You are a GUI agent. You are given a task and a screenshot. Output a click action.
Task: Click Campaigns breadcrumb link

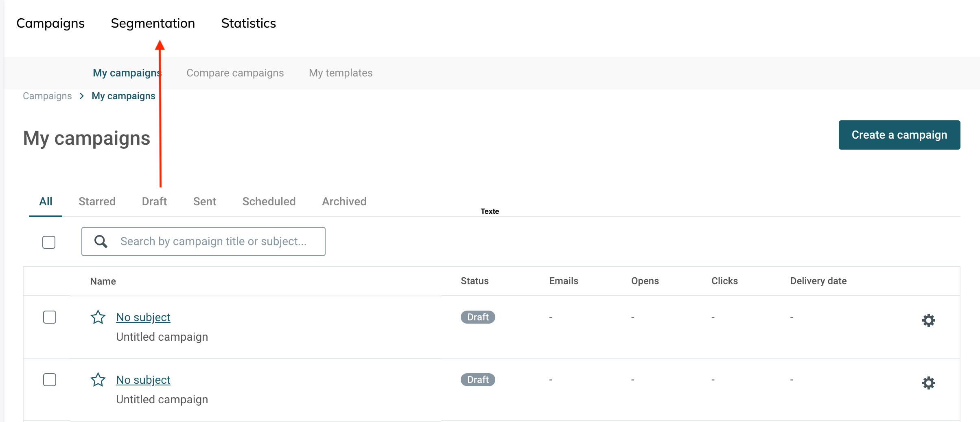pyautogui.click(x=47, y=96)
